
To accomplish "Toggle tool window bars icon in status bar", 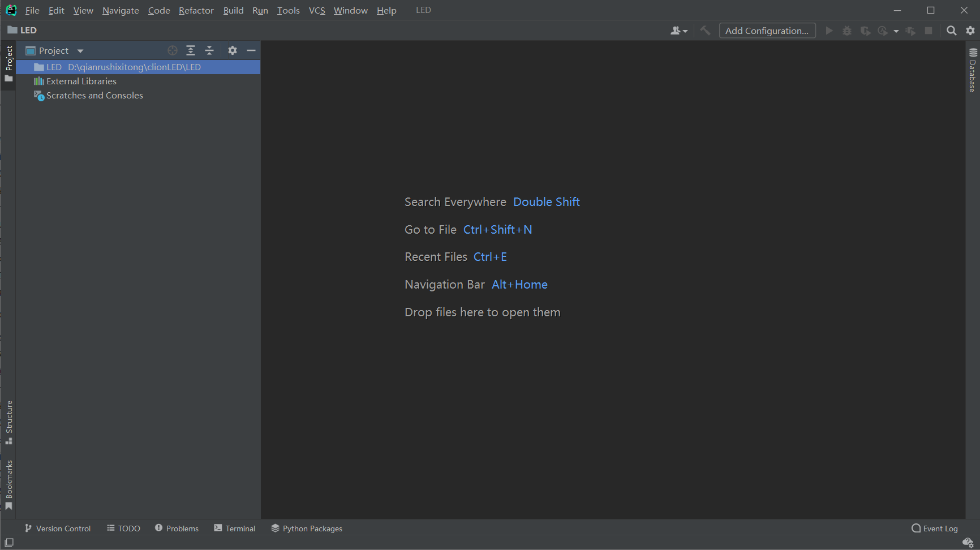I will coord(9,542).
